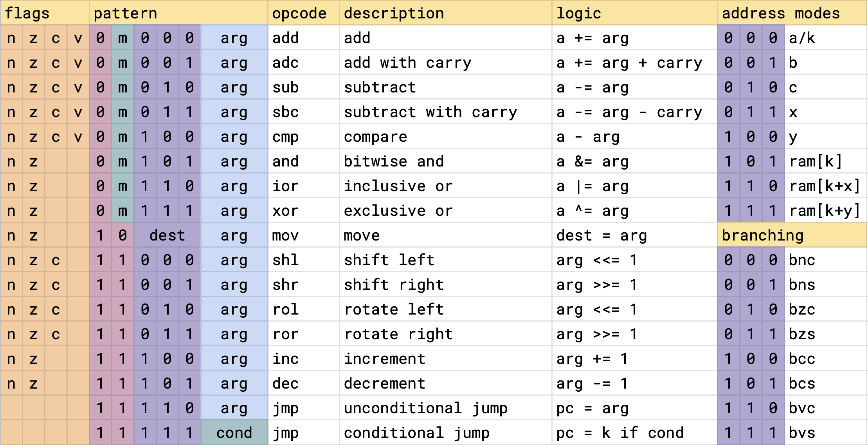Click the 'address modes' header
Screen dimensions: 868x445
click(792, 13)
